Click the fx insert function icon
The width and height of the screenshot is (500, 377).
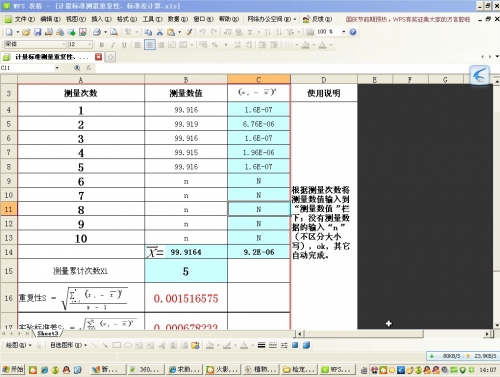tap(89, 68)
